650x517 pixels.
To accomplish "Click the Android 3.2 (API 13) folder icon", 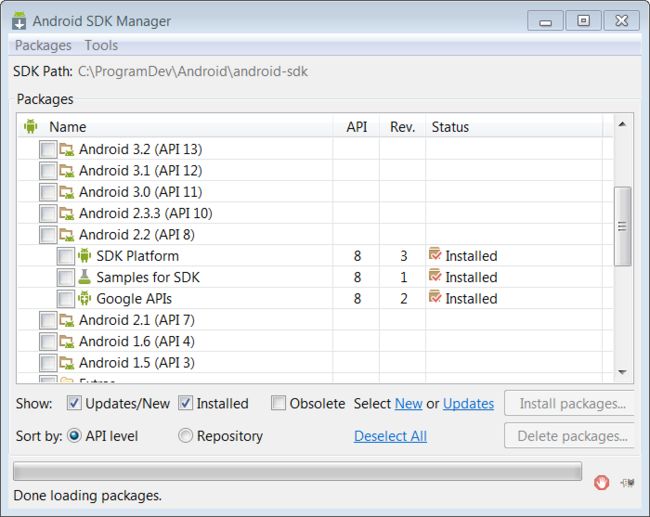I will click(x=66, y=149).
